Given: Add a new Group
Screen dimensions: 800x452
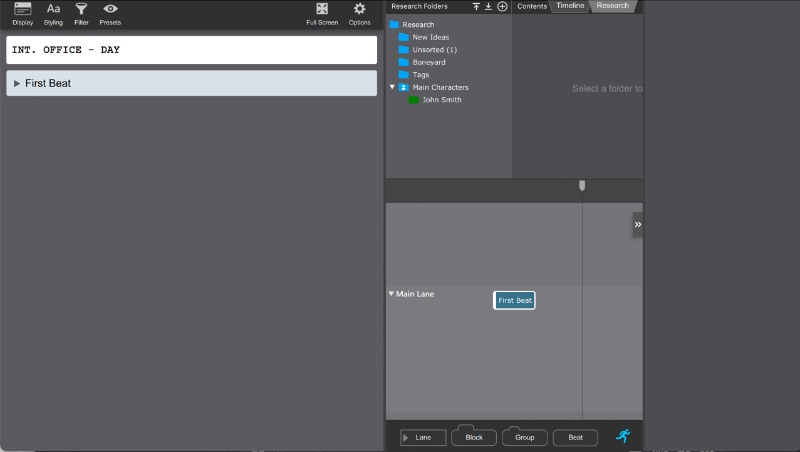Looking at the screenshot, I should pos(524,437).
